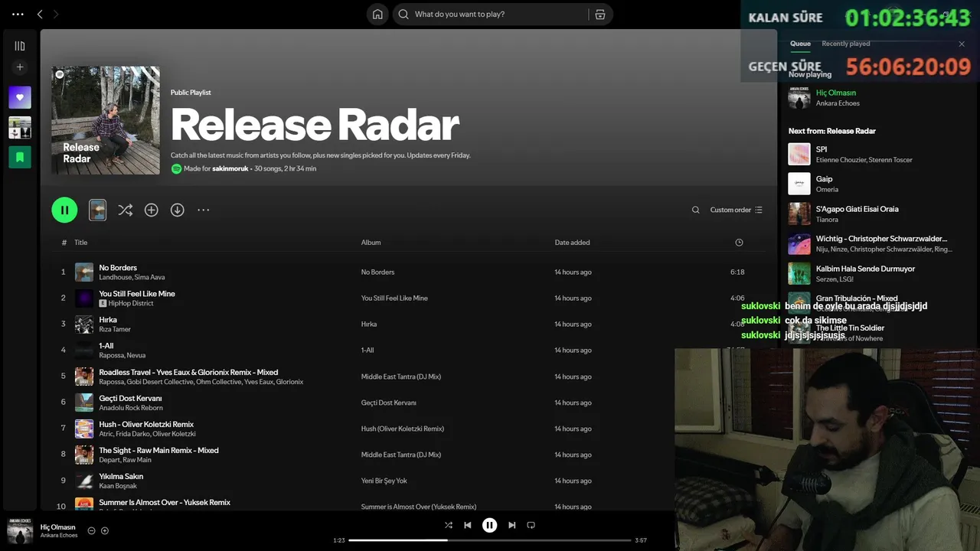
Task: Open Landhouse artist link
Action: click(115, 277)
